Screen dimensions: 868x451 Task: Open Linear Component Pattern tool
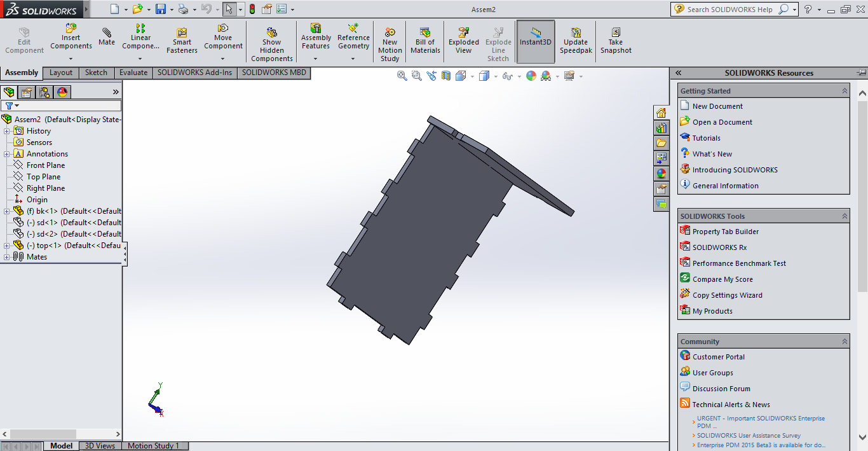pyautogui.click(x=140, y=37)
